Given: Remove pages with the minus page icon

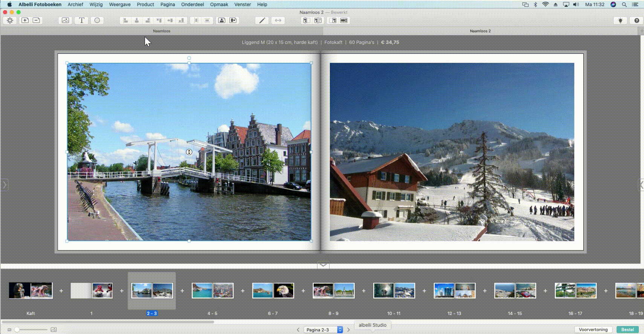Looking at the screenshot, I should click(37, 20).
